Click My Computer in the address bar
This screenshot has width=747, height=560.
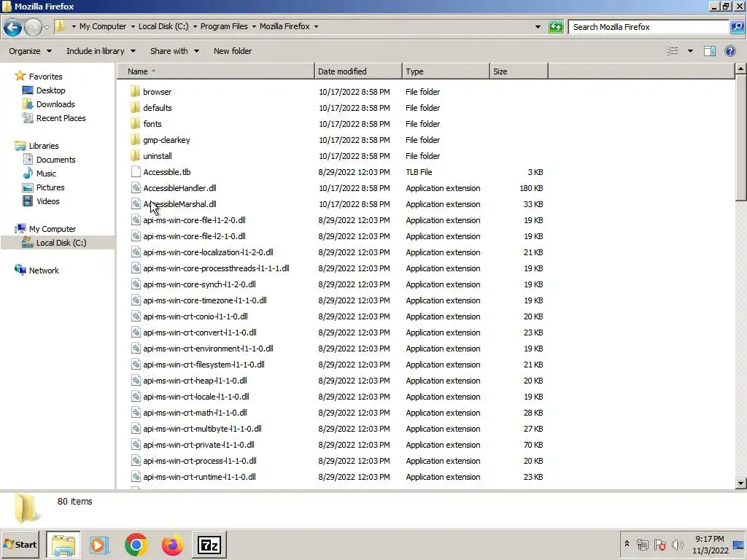tap(103, 27)
